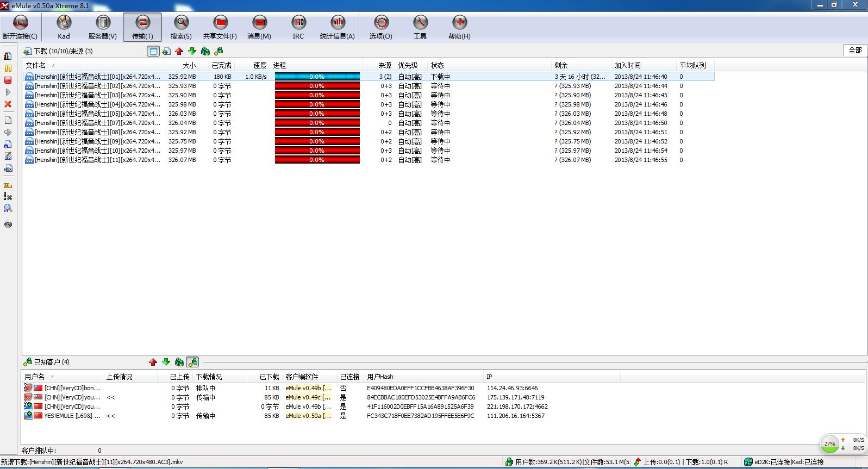Switch lower pane to queue with green group icon
This screenshot has width=868, height=469.
(179, 362)
